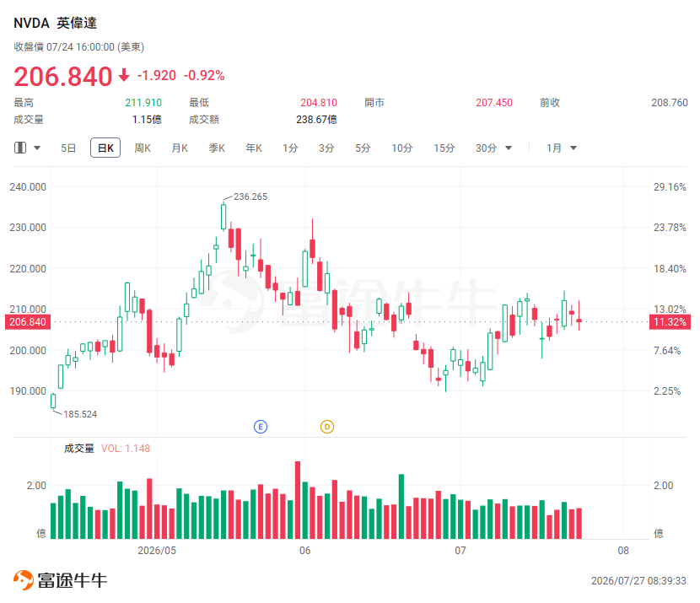
Task: Switch to the 季K quarterly tab
Action: coord(217,148)
